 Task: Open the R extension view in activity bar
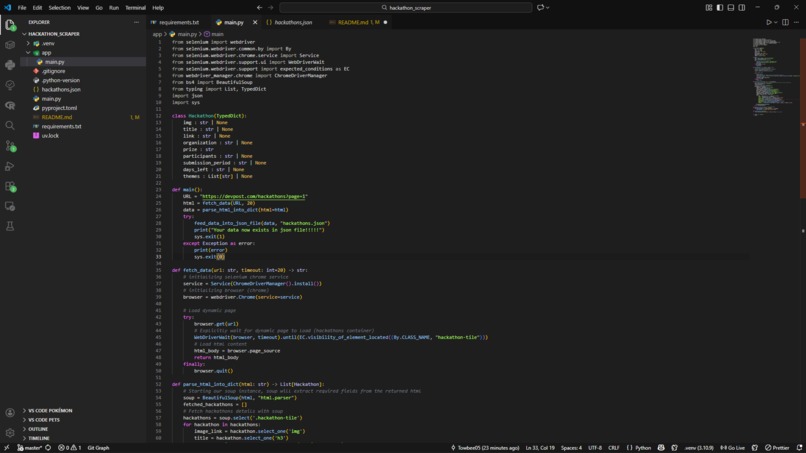(10, 105)
